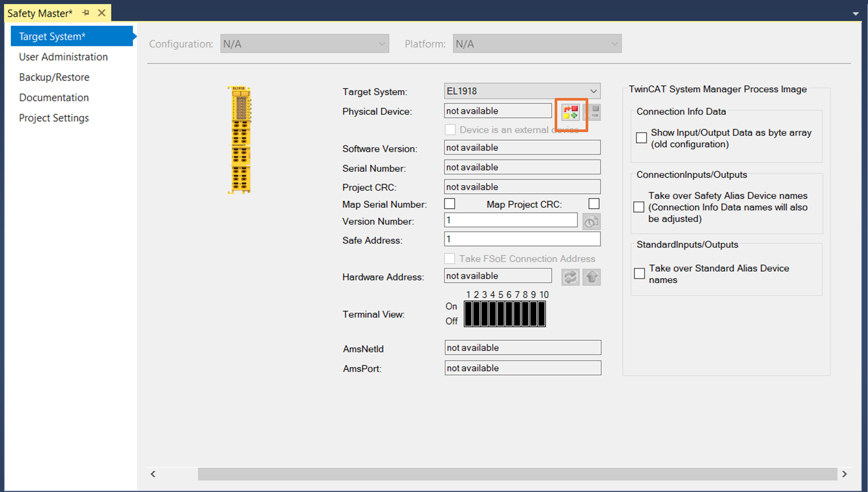This screenshot has height=492, width=868.
Task: Click the horizontal scrollbar track
Action: pyautogui.click(x=517, y=474)
